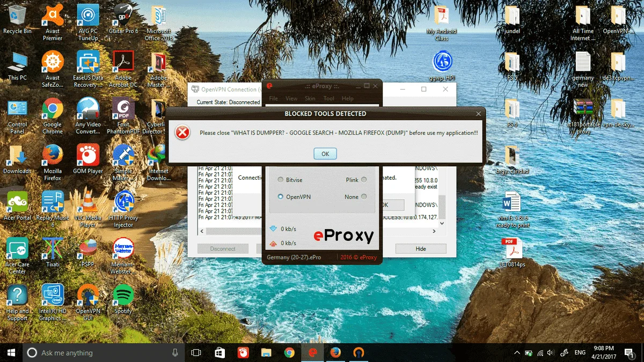Open Merriam-Webster desktop icon
Image resolution: width=644 pixels, height=362 pixels.
[x=123, y=256]
